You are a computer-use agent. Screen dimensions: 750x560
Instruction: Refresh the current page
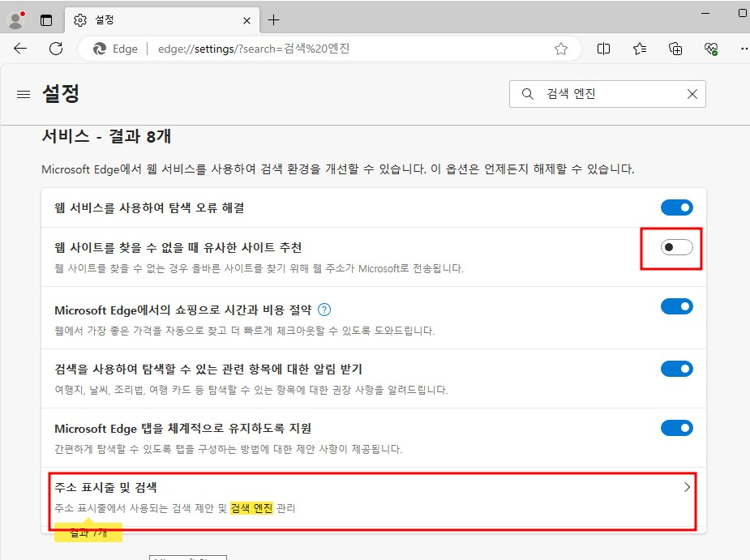[x=56, y=49]
